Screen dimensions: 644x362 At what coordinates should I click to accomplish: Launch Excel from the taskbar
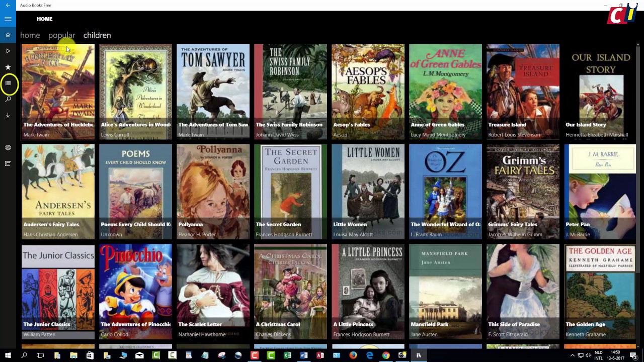pyautogui.click(x=287, y=355)
